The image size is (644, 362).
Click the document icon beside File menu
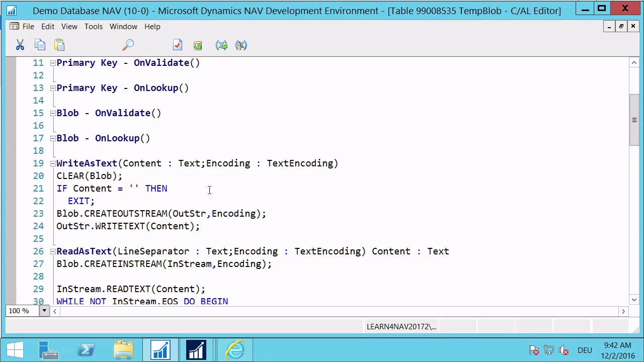[x=15, y=26]
